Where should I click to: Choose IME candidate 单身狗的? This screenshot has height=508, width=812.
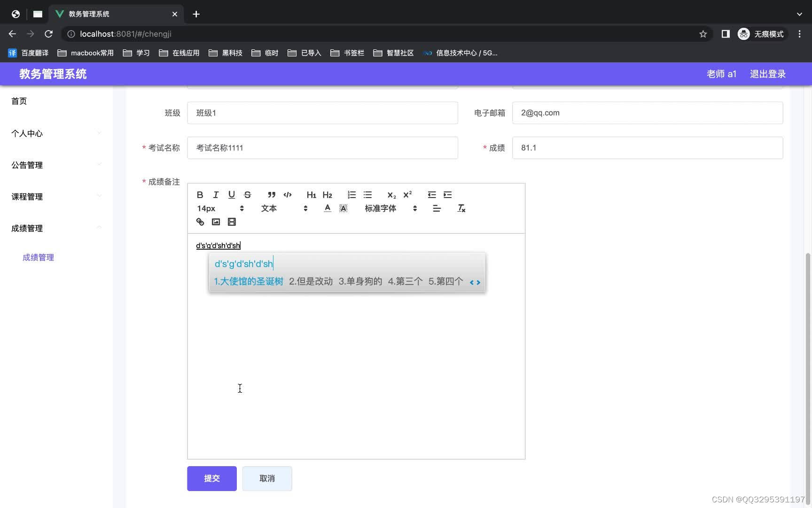tap(360, 281)
